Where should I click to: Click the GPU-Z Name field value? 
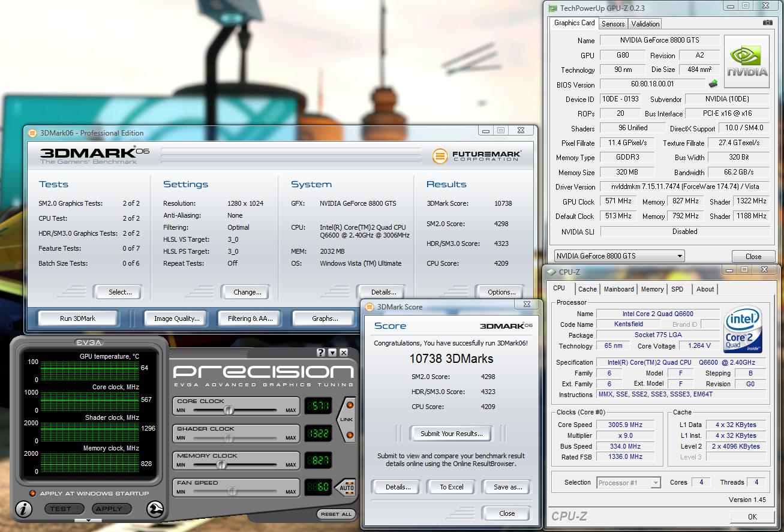pos(659,40)
